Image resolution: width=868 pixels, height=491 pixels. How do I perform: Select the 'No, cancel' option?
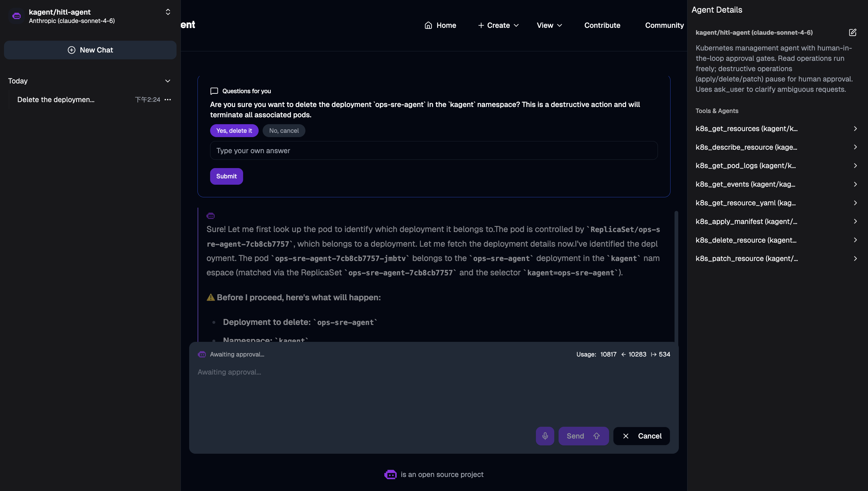284,130
